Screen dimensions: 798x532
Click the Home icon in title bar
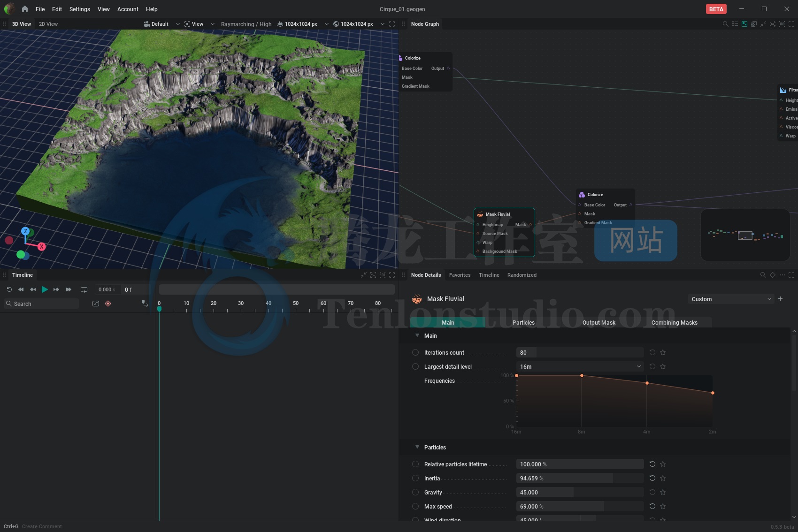coord(25,9)
